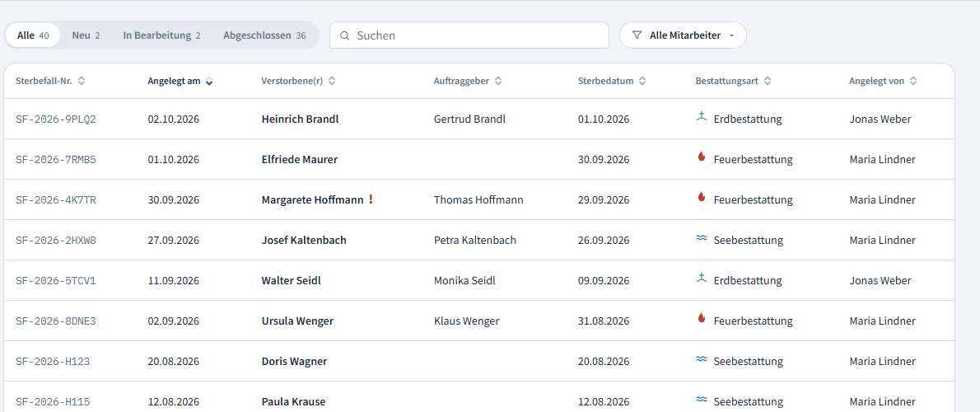Select deceased name Ursula Wenger
This screenshot has width=980, height=412.
pyautogui.click(x=297, y=321)
